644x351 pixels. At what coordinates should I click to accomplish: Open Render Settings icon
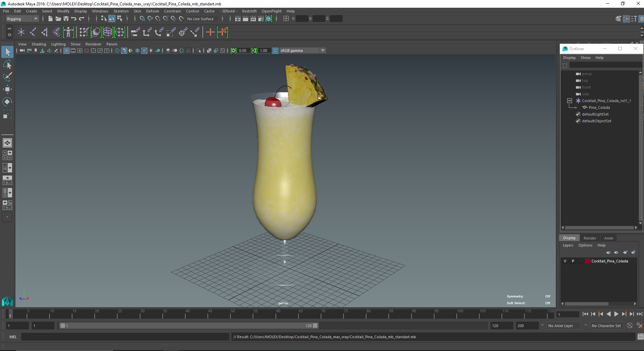tap(261, 19)
